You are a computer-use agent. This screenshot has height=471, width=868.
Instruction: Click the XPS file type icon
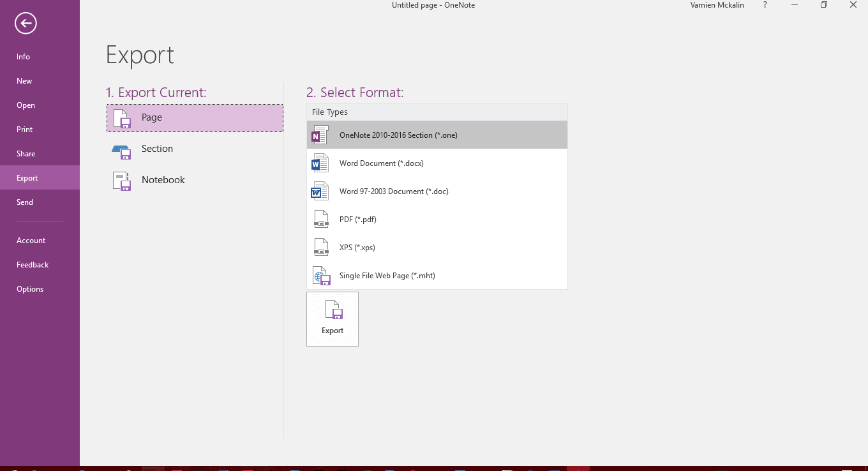pos(321,248)
